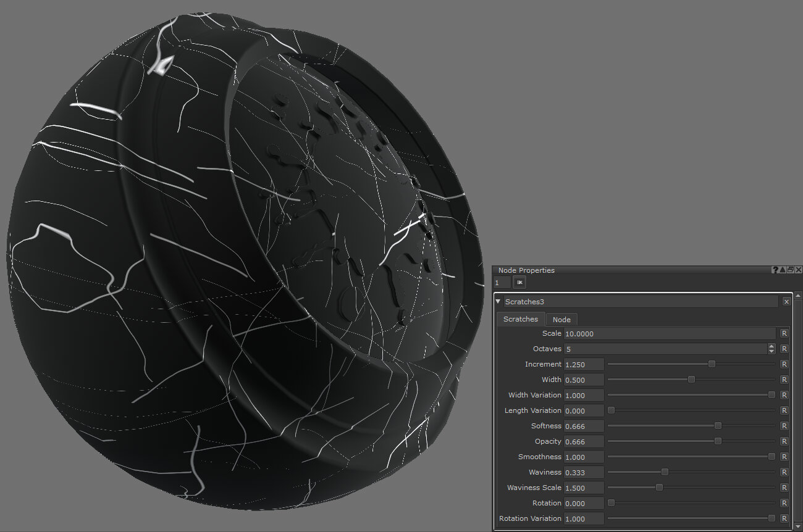This screenshot has width=803, height=532.
Task: Click the Increment value field
Action: pos(583,364)
